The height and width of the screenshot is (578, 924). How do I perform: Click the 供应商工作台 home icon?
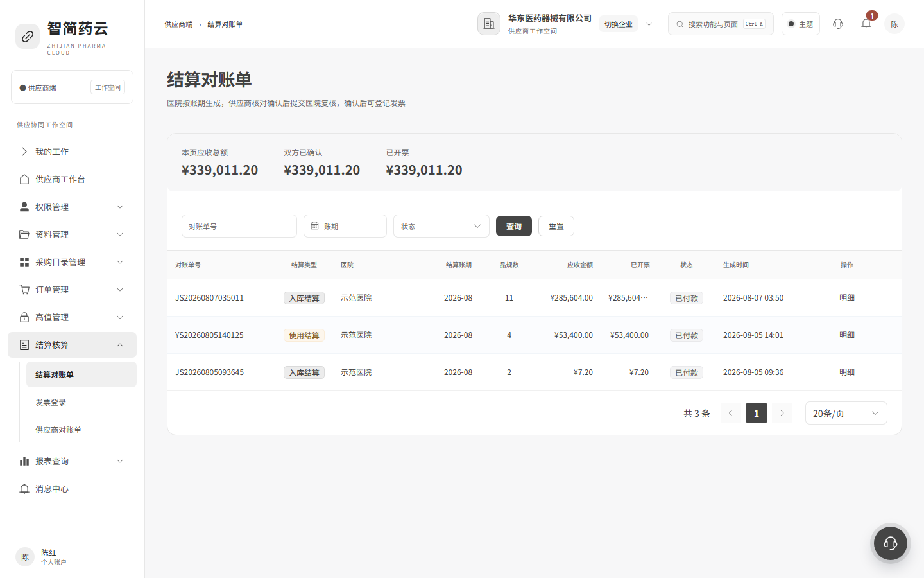tap(24, 179)
